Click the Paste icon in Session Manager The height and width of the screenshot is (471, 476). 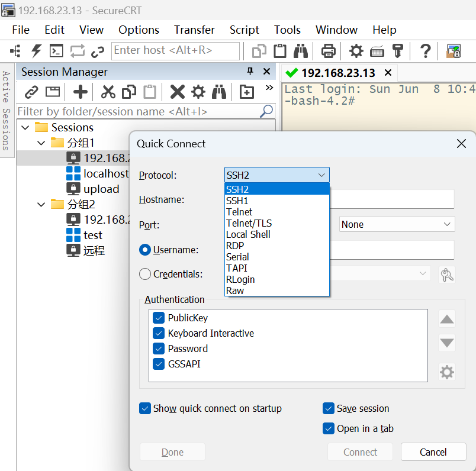tap(150, 92)
